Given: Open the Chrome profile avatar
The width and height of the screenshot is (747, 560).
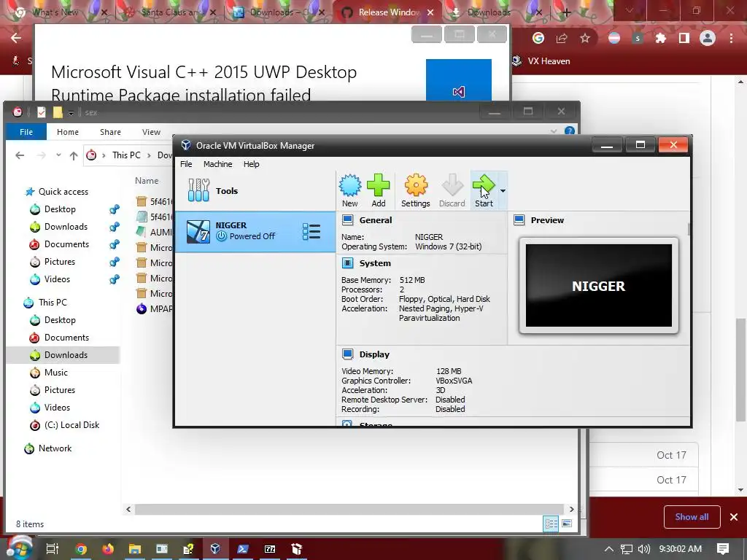Looking at the screenshot, I should [708, 38].
